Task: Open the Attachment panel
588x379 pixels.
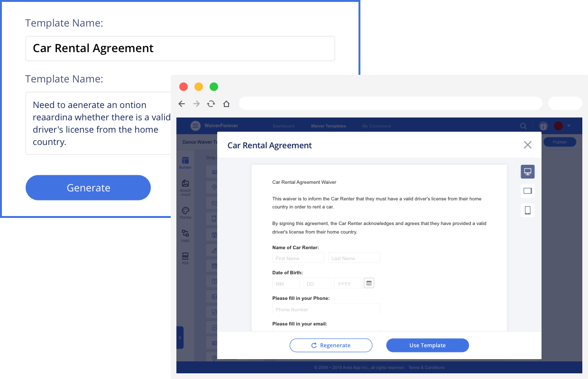Action: pyautogui.click(x=185, y=187)
